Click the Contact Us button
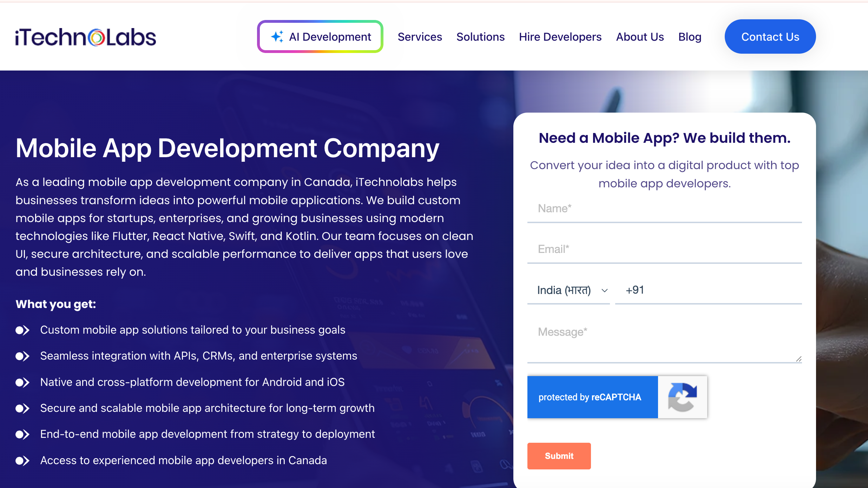The image size is (868, 488). (770, 36)
